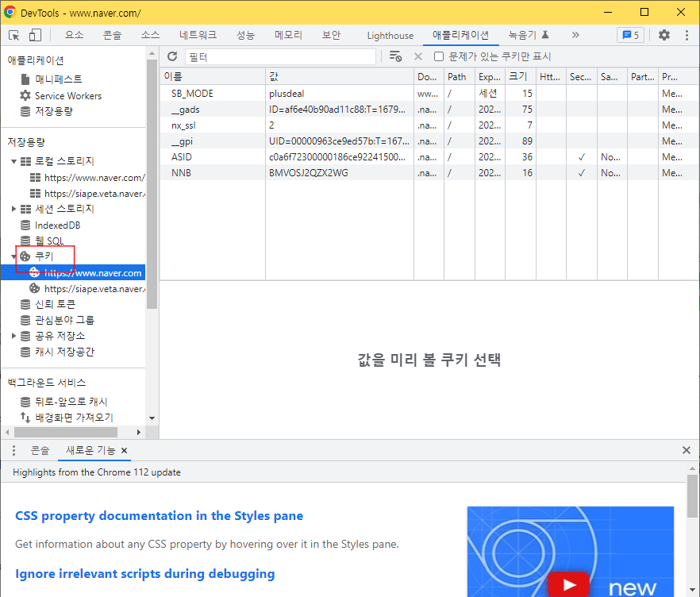The height and width of the screenshot is (597, 700).
Task: Click the 캐시 저장공간 icon
Action: (x=25, y=352)
